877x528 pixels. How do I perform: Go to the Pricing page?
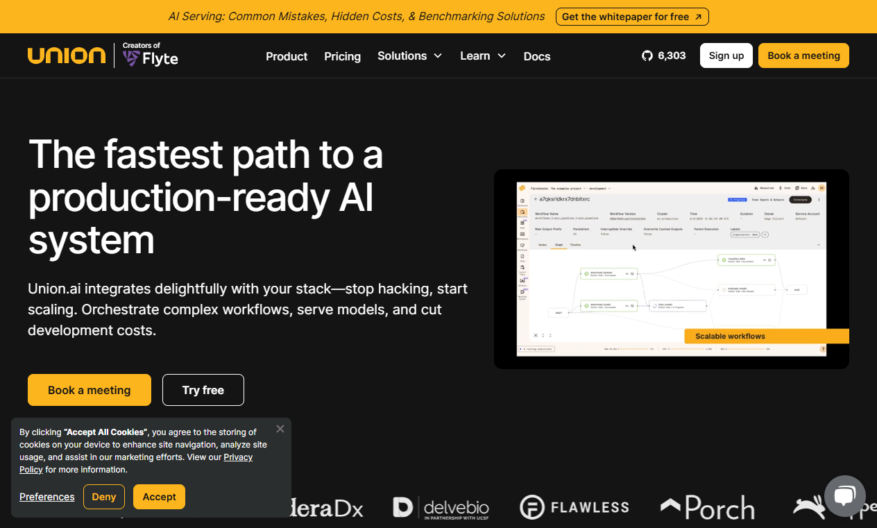point(342,56)
